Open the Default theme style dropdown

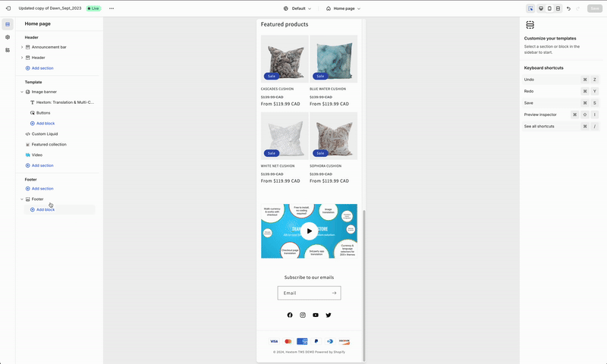pos(297,8)
